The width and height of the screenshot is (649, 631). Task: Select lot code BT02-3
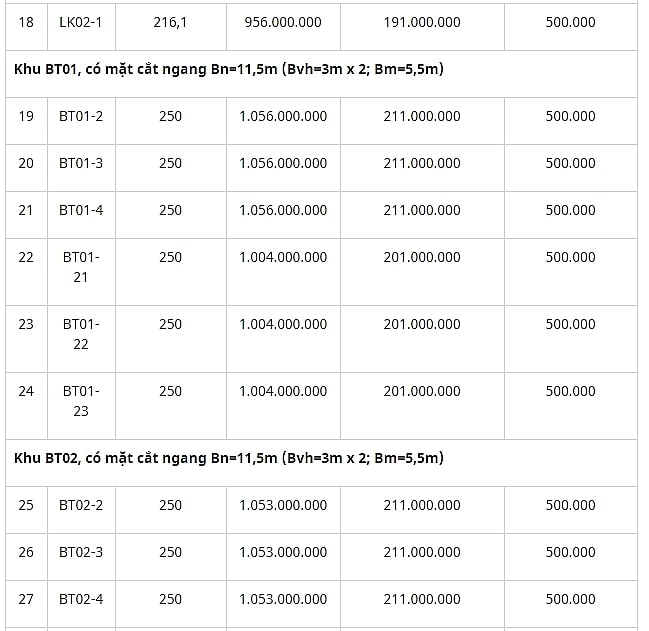point(81,552)
